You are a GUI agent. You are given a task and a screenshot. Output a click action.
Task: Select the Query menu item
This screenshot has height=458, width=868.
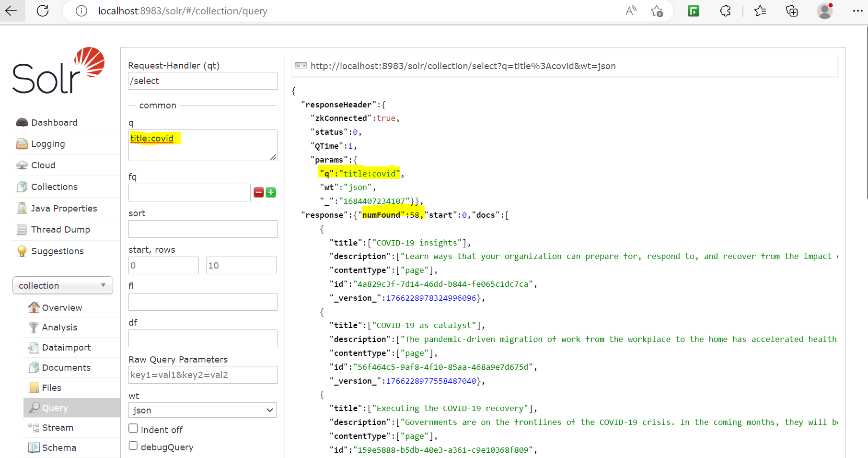72,408
